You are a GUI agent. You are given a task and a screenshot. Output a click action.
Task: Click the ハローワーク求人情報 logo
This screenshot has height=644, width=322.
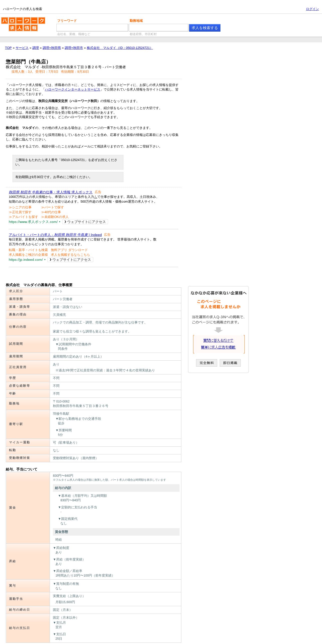(x=23, y=24)
